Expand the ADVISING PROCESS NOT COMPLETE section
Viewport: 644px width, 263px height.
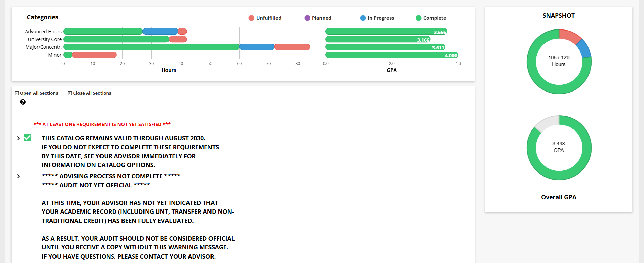click(18, 176)
